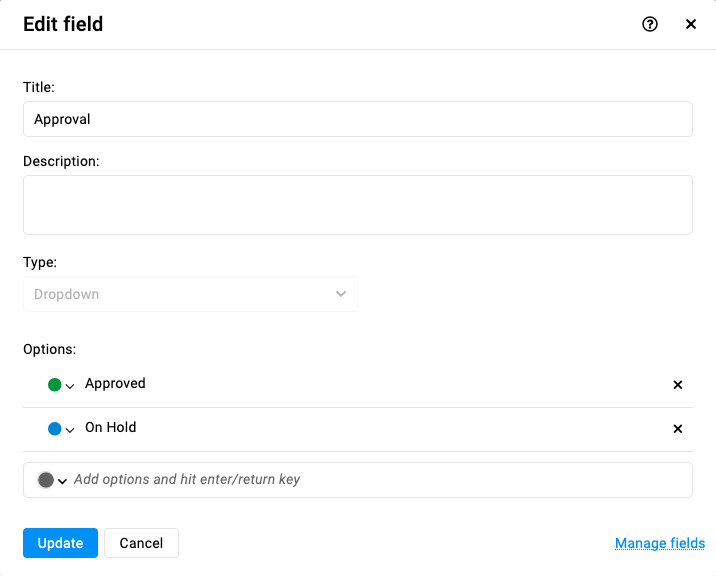Click into the Description text area
This screenshot has width=716, height=576.
click(358, 205)
